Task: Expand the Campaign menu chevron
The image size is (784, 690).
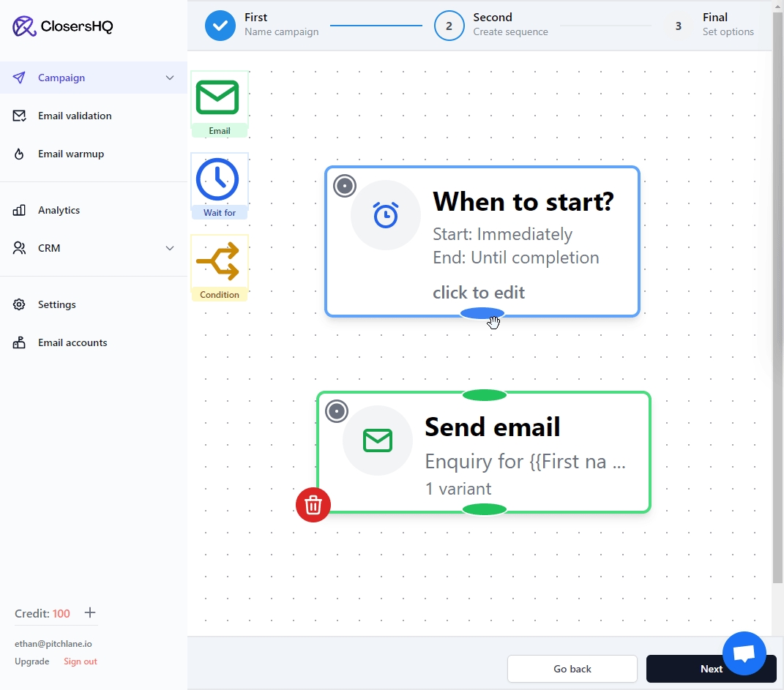Action: (x=170, y=78)
